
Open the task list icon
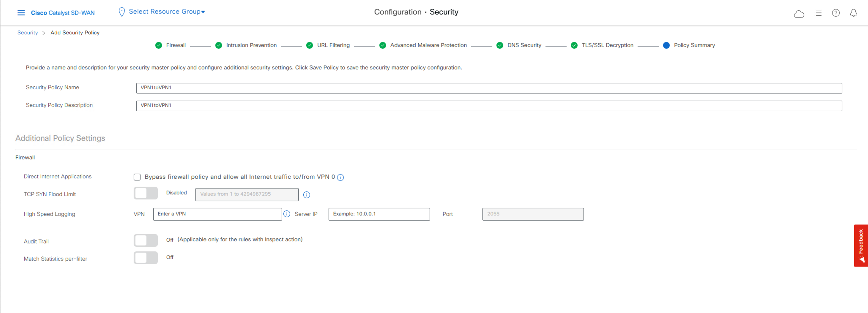click(818, 13)
